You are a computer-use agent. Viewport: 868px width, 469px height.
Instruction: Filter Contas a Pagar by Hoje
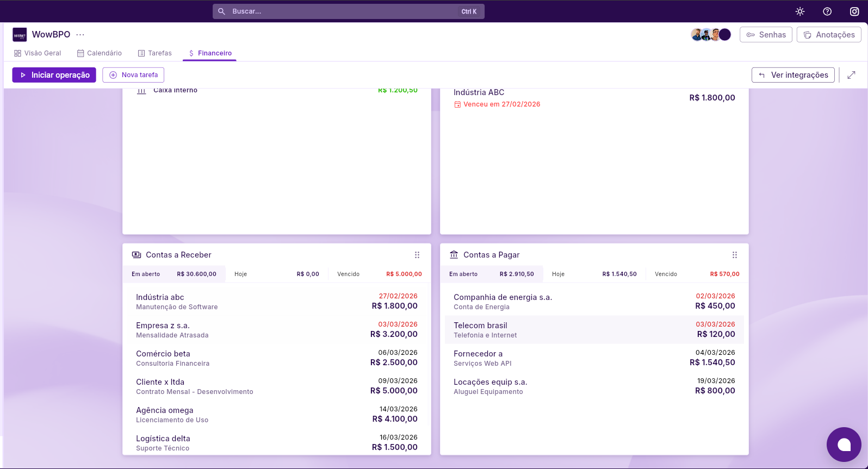click(x=594, y=274)
